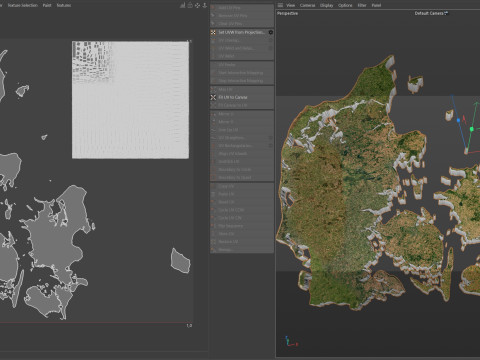Open the viewport Display menu
Screen dimensions: 480x360
[x=327, y=5]
